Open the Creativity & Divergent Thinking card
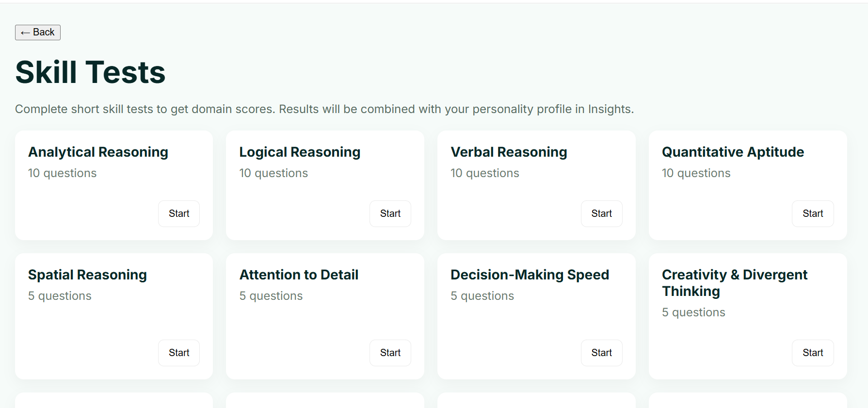868x408 pixels. (x=734, y=283)
